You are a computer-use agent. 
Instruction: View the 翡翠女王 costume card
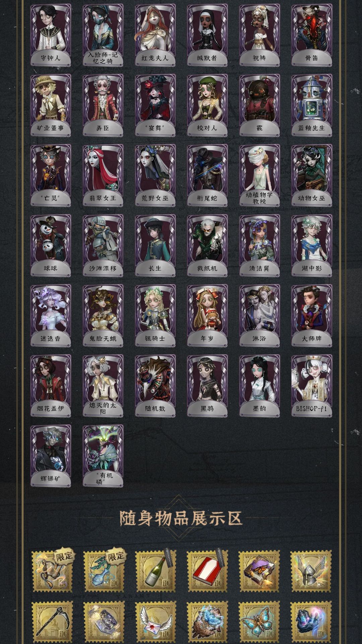(103, 175)
